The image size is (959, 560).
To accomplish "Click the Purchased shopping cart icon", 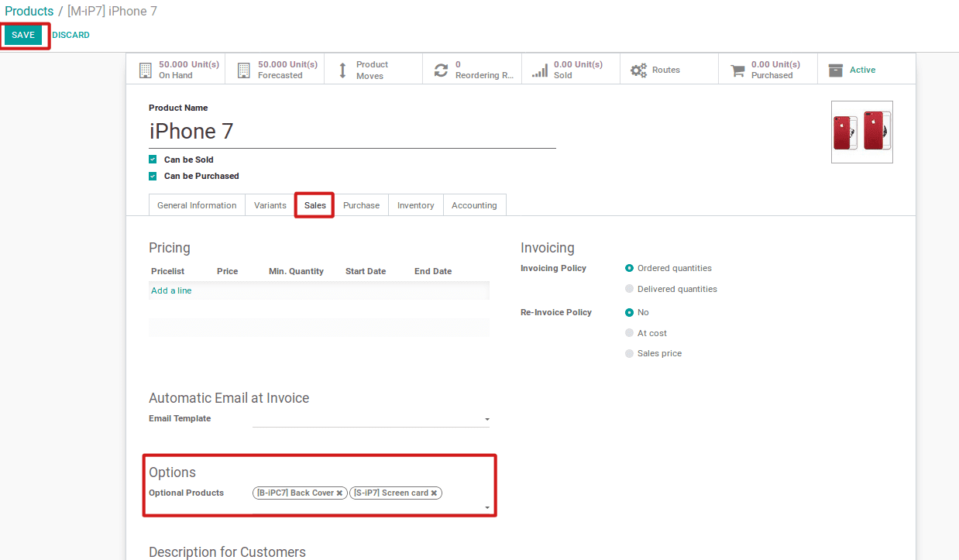I will point(737,70).
